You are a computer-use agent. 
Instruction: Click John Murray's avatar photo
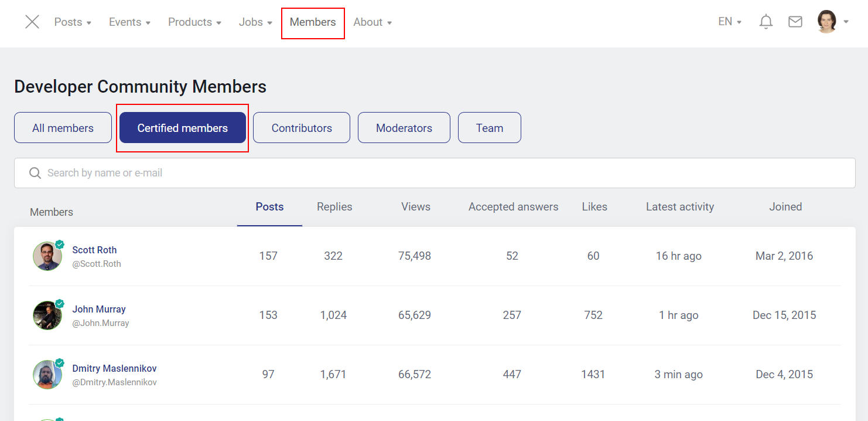47,315
